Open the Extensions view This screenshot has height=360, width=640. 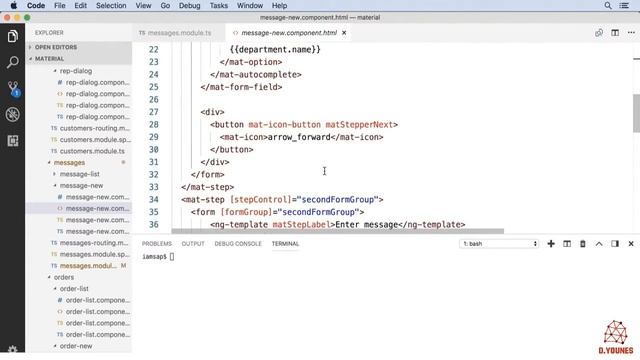(13, 140)
